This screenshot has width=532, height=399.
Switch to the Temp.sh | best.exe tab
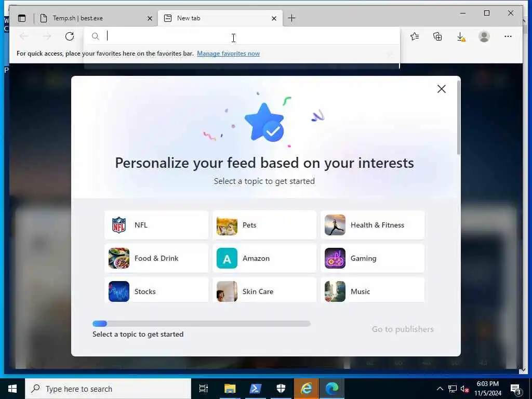(96, 18)
